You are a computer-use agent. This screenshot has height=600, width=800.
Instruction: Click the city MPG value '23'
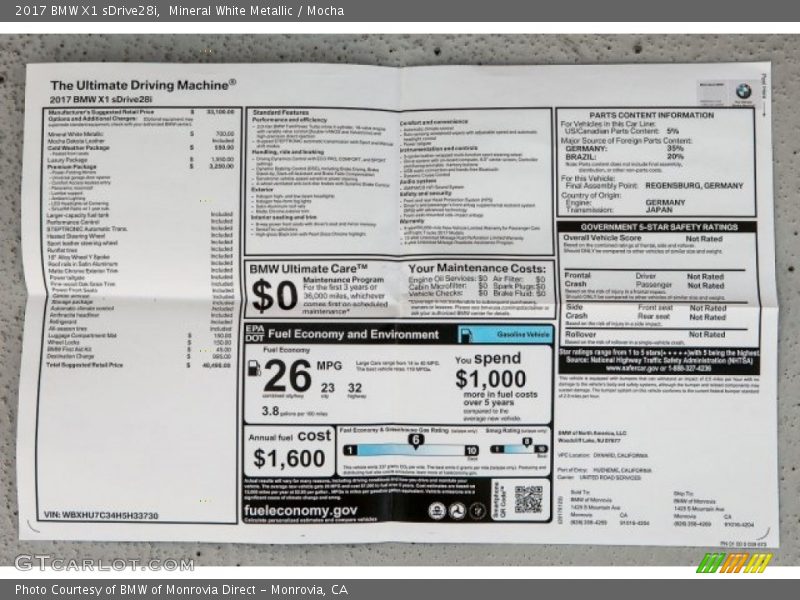click(328, 388)
